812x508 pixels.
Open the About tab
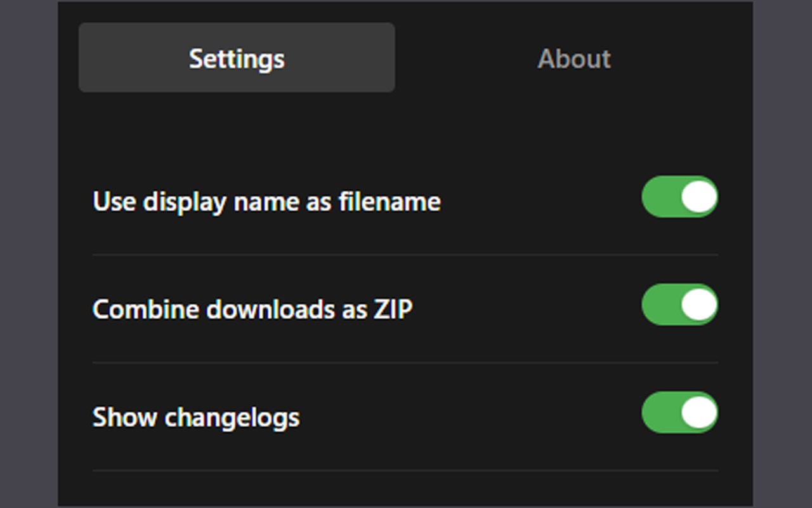(x=573, y=58)
